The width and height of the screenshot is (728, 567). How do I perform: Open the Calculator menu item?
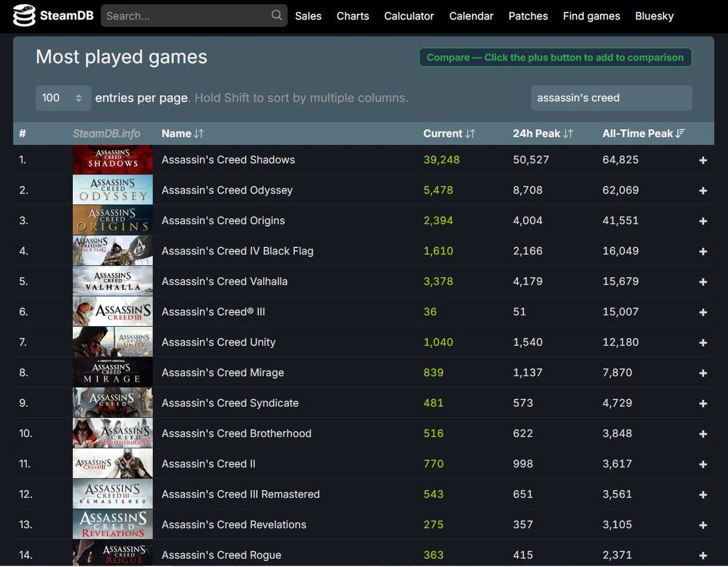[409, 16]
